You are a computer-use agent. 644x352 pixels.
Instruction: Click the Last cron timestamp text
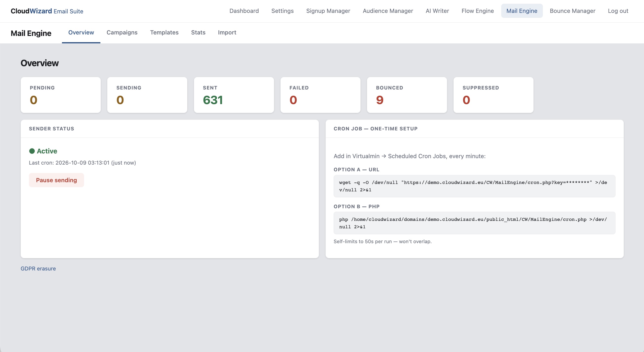pos(83,163)
